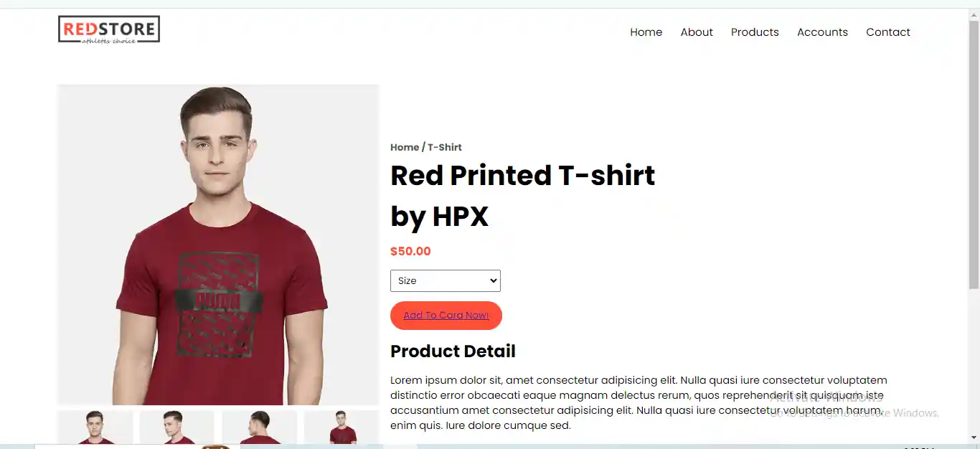Click the vertical scrollbar thumb

click(974, 154)
